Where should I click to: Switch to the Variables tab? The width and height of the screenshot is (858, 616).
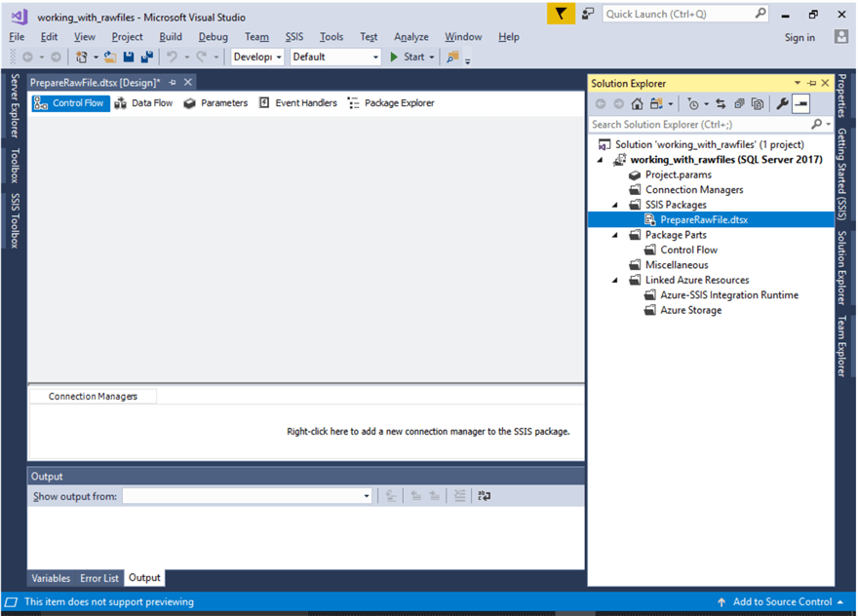tap(51, 578)
